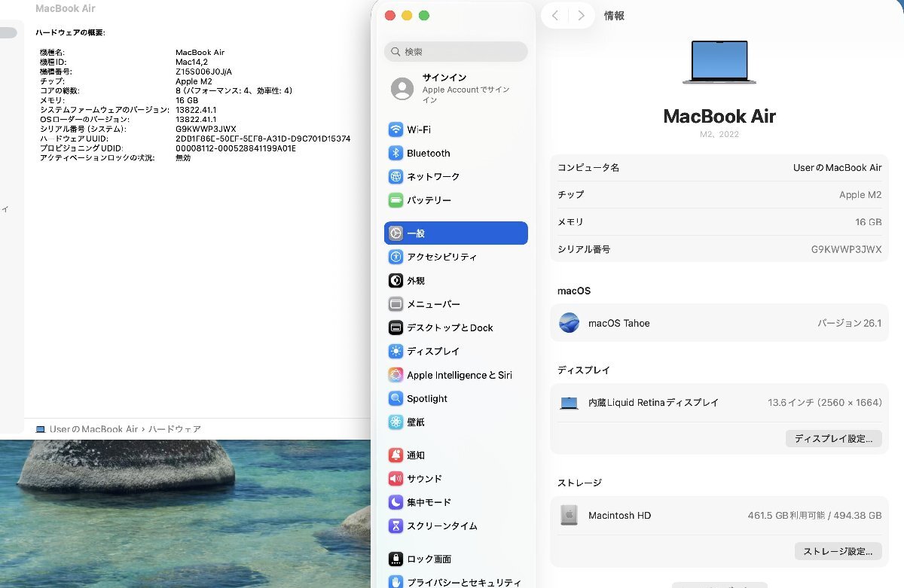Screen dimensions: 904x588
Task: Close the System Settings window
Action: point(389,15)
